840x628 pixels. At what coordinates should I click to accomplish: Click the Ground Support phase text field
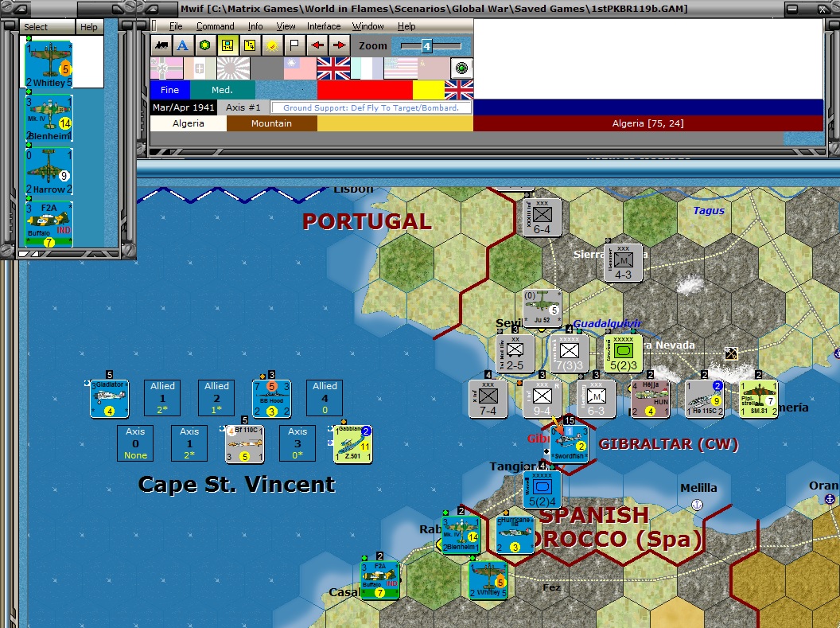[x=371, y=107]
